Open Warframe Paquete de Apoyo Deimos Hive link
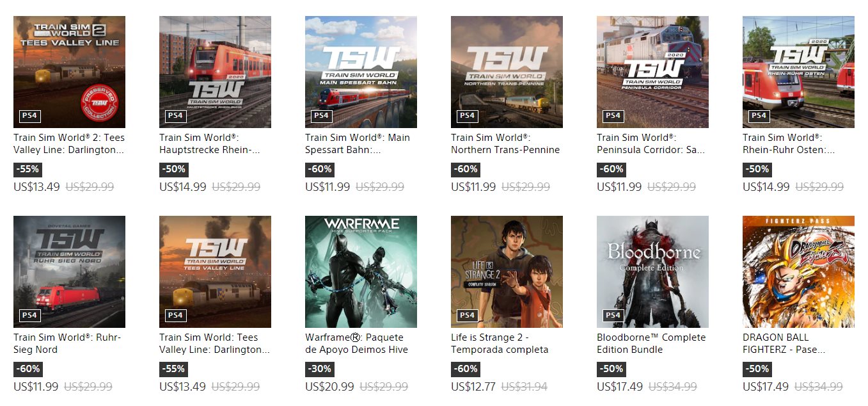The width and height of the screenshot is (868, 406). click(356, 343)
